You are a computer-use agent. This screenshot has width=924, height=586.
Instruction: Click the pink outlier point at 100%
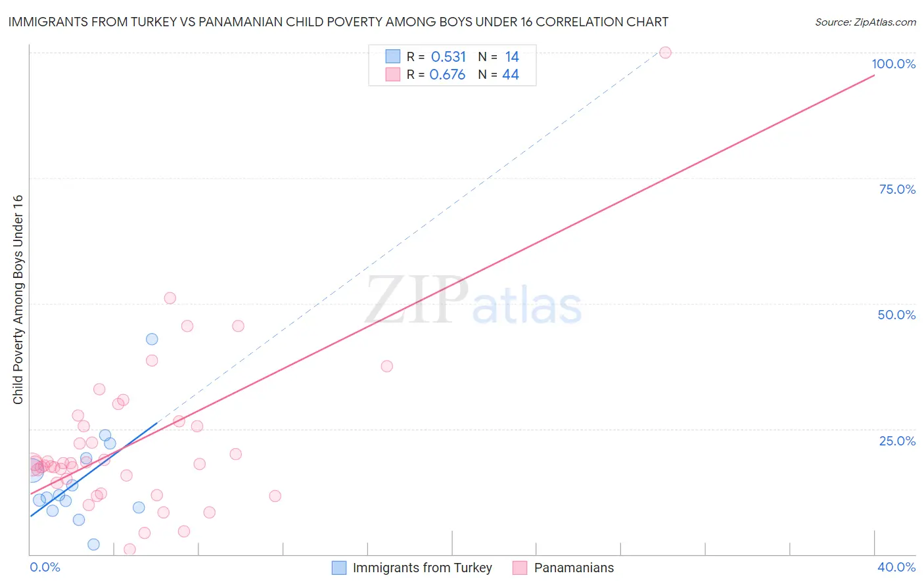[x=665, y=53]
